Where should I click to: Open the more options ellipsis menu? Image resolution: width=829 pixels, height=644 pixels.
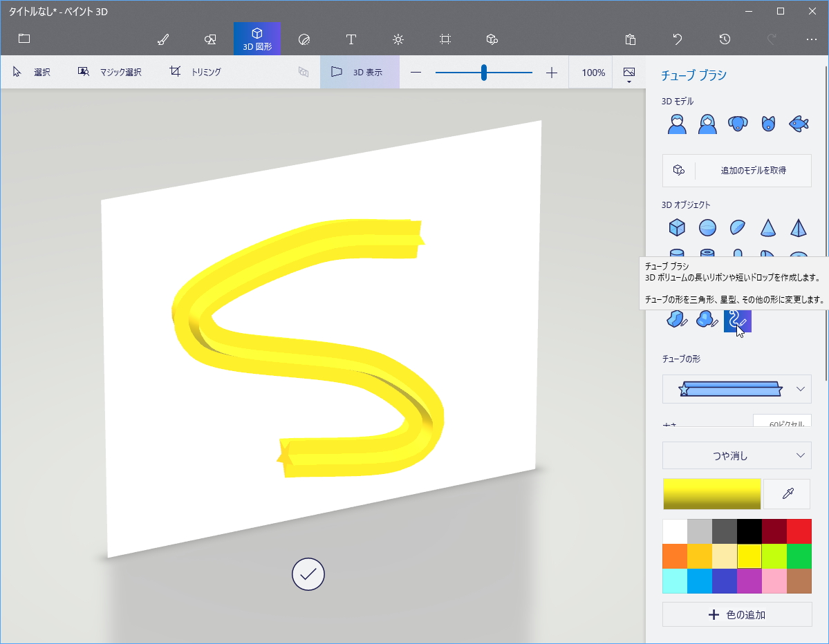coord(812,39)
